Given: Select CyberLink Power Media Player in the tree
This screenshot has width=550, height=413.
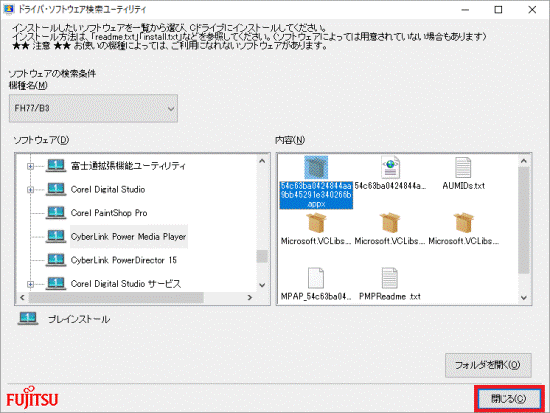Looking at the screenshot, I should pyautogui.click(x=128, y=237).
